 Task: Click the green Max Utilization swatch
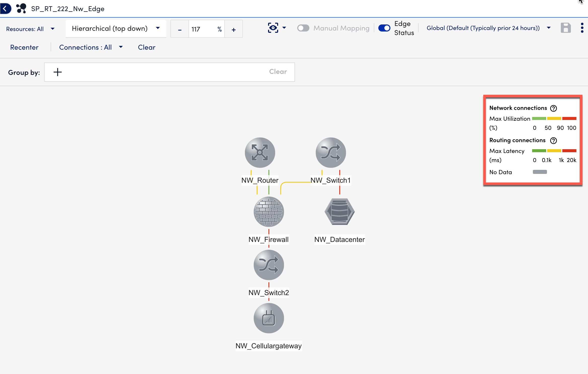(x=539, y=118)
